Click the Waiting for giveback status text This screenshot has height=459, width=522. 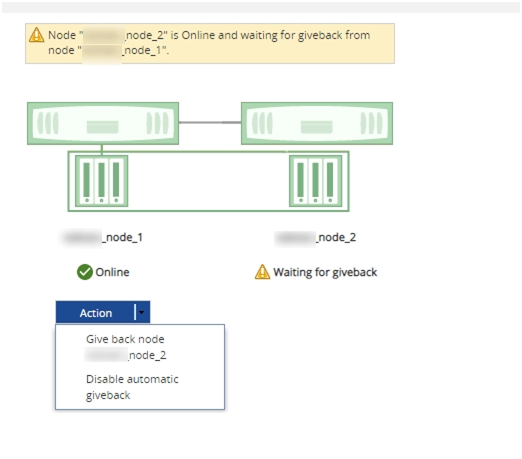[x=325, y=272]
